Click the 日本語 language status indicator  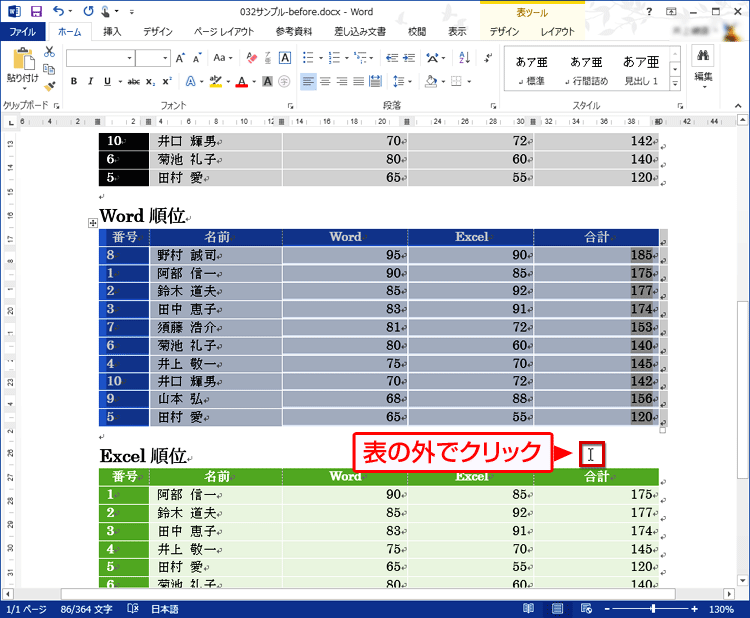coord(165,609)
